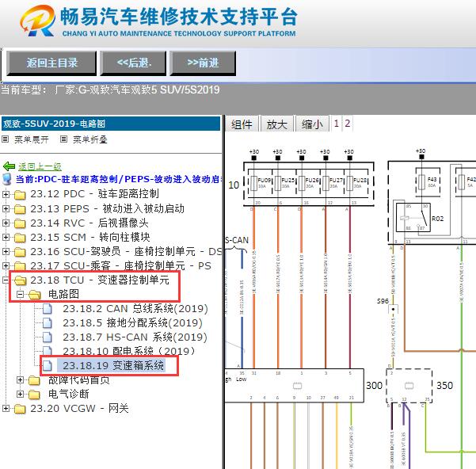Click the folder icon of 23.20 VCGW
The width and height of the screenshot is (476, 469).
pos(20,409)
